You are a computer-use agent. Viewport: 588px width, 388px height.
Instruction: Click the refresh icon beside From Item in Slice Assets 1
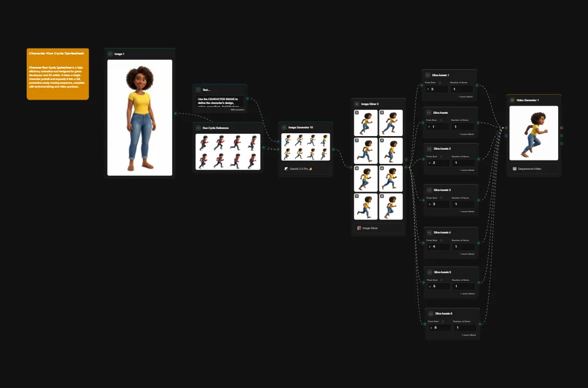(439, 83)
